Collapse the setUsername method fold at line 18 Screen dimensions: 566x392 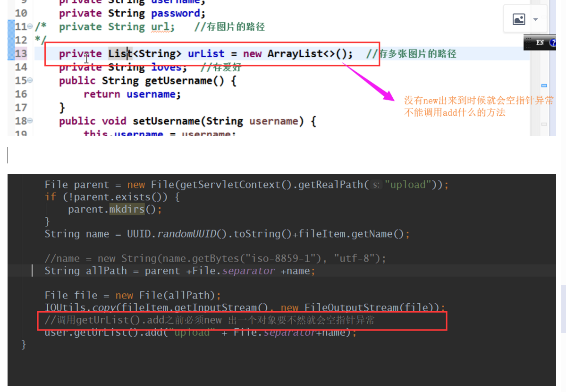[30, 121]
